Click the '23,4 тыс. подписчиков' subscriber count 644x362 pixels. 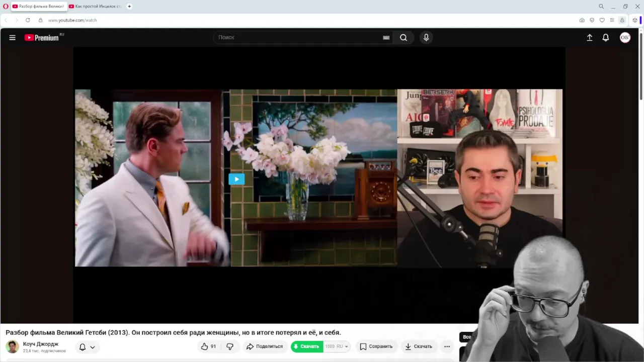pos(44,351)
